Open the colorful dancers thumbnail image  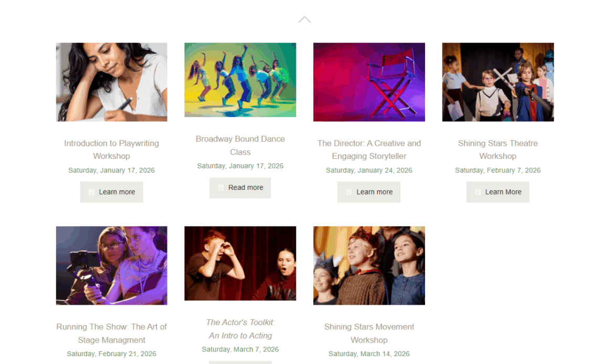(240, 80)
